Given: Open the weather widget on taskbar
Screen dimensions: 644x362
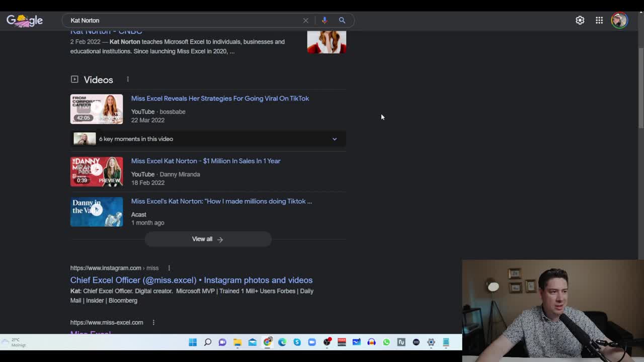Looking at the screenshot, I should coord(14,342).
